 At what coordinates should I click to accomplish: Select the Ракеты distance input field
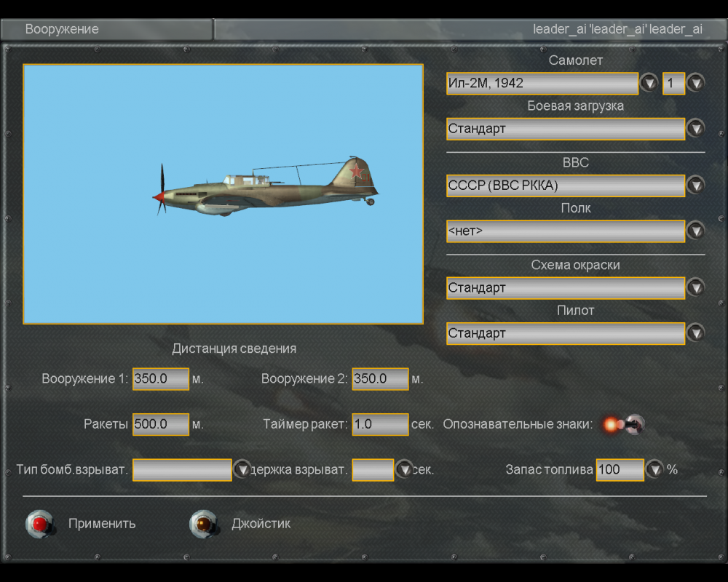click(160, 424)
